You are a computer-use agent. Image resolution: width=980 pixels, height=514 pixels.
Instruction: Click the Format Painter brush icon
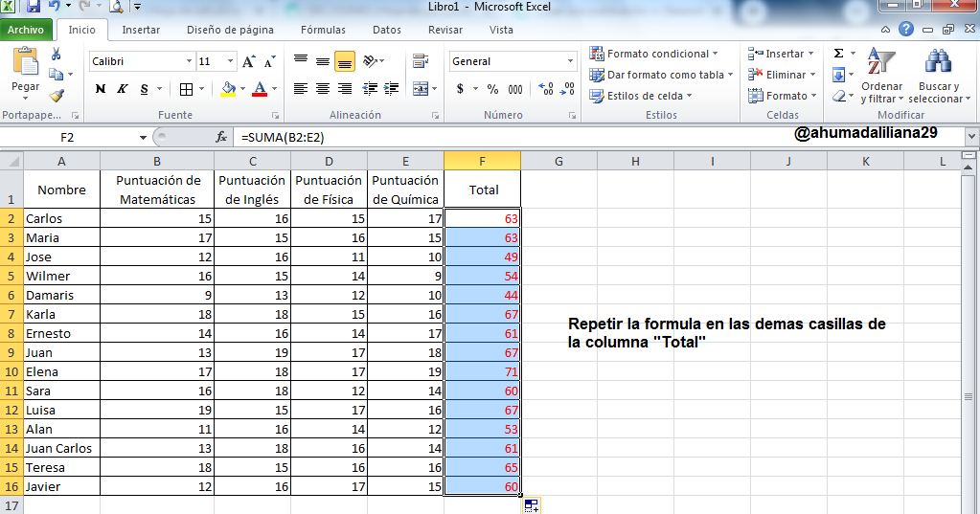(x=57, y=95)
